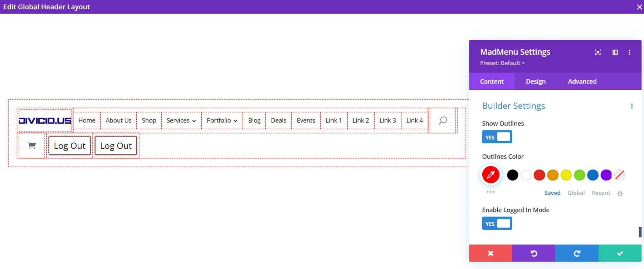Pick the green color swatch
644x269 pixels.
coord(580,175)
